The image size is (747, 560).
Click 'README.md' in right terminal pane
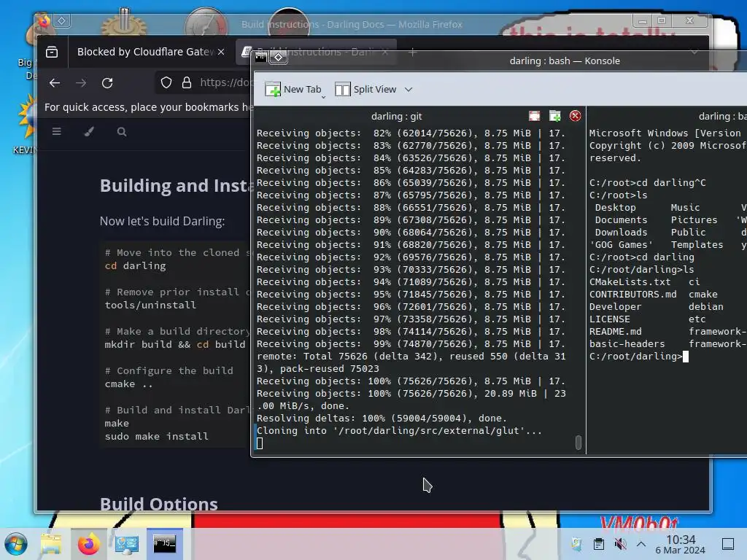pyautogui.click(x=616, y=332)
